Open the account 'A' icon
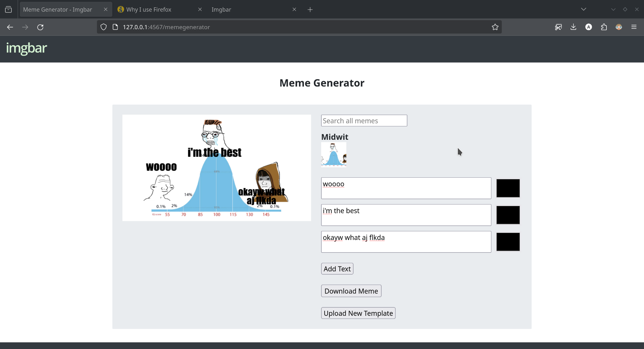This screenshot has height=349, width=644. tap(589, 27)
